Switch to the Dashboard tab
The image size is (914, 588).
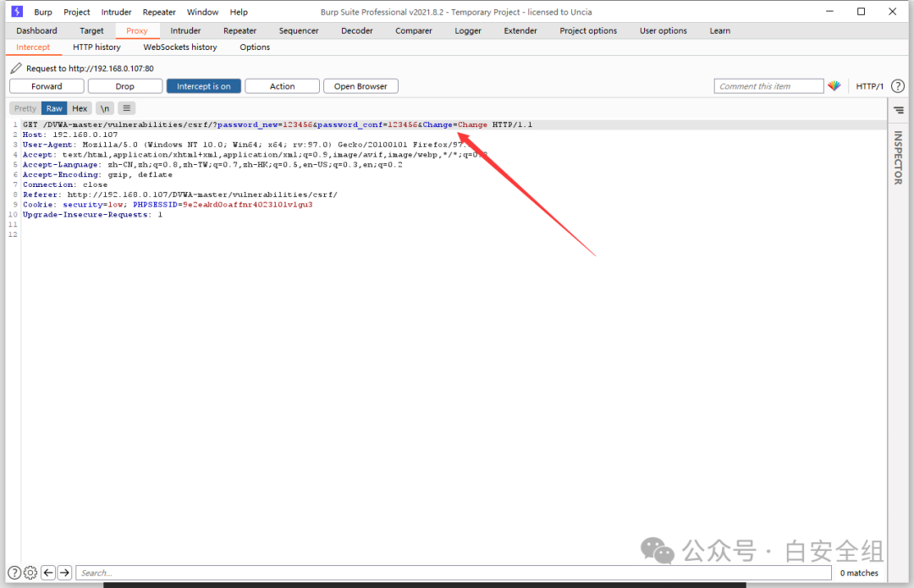pos(36,30)
